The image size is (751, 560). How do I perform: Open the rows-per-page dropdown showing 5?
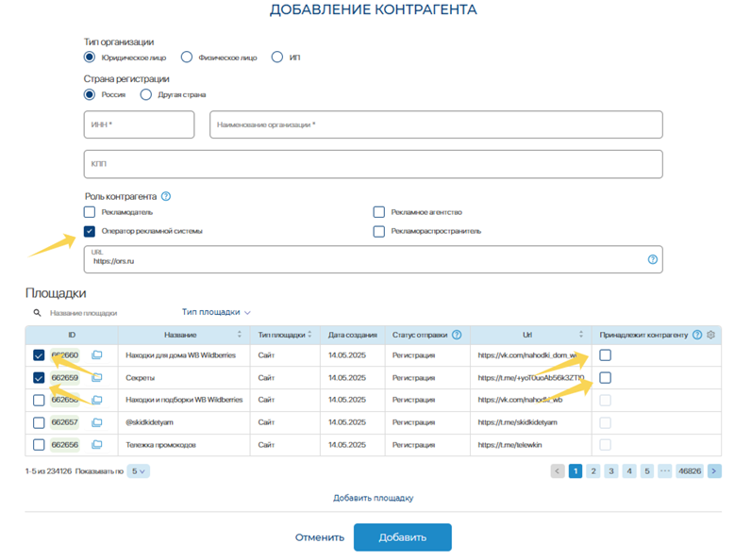[138, 471]
